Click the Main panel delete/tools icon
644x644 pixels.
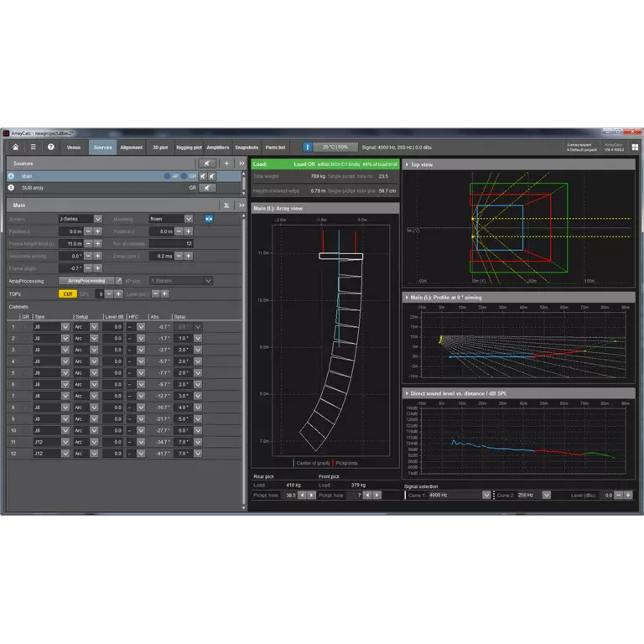click(x=226, y=205)
